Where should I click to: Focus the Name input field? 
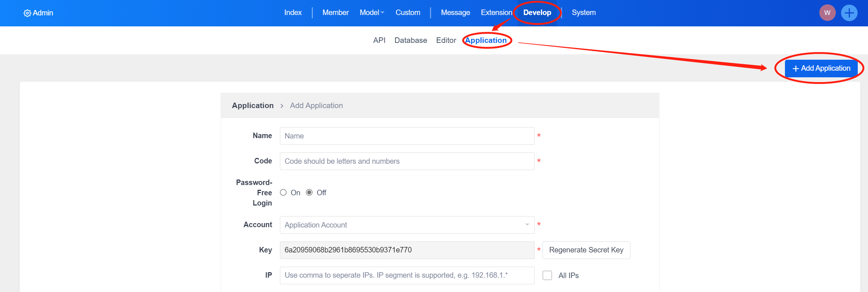pyautogui.click(x=407, y=136)
